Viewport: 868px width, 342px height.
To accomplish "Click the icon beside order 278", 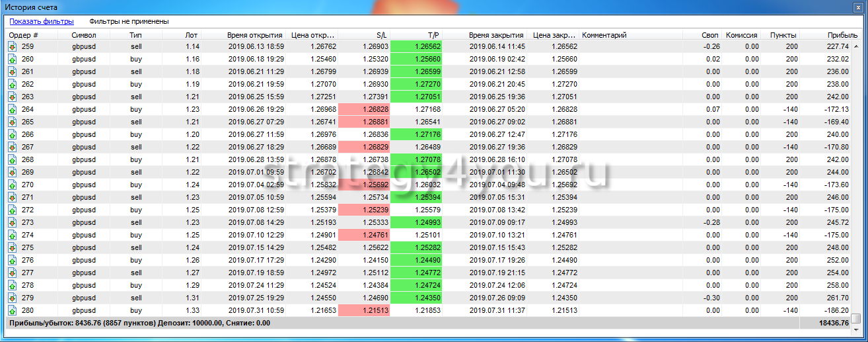I will [12, 285].
